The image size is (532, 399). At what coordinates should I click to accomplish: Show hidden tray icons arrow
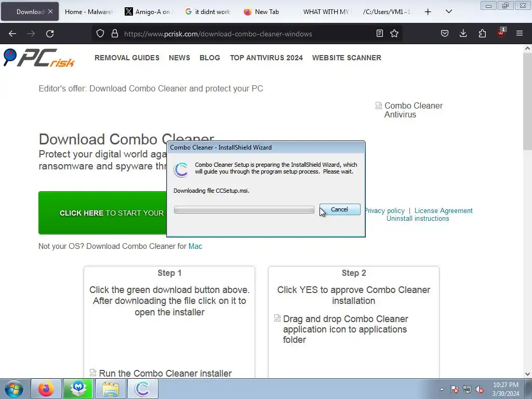[442, 389]
